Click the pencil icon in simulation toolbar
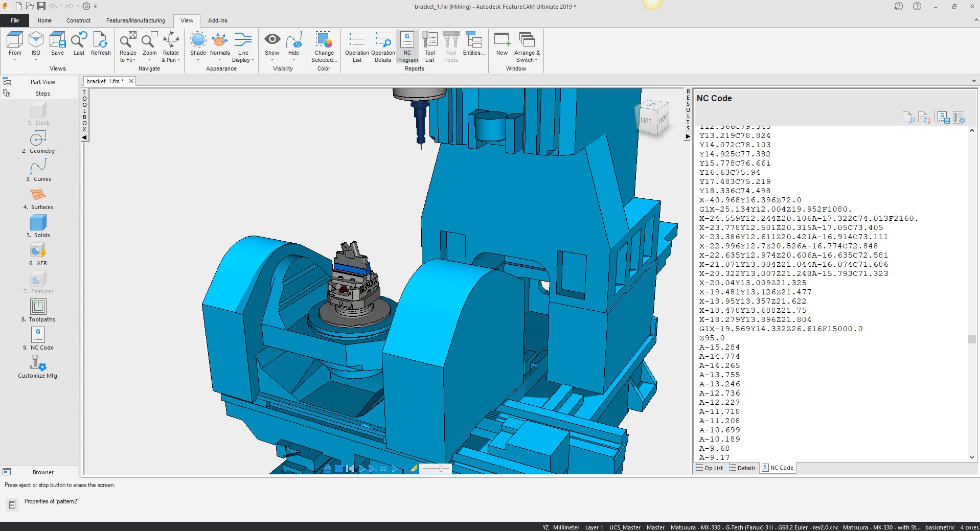Screen dimensions: 980x531 [x=414, y=468]
